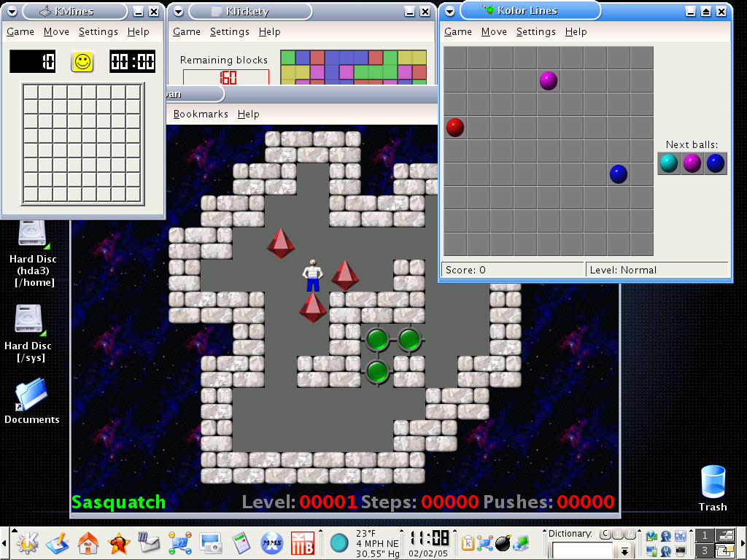Launch the mail envelope icon in the panel

click(149, 542)
